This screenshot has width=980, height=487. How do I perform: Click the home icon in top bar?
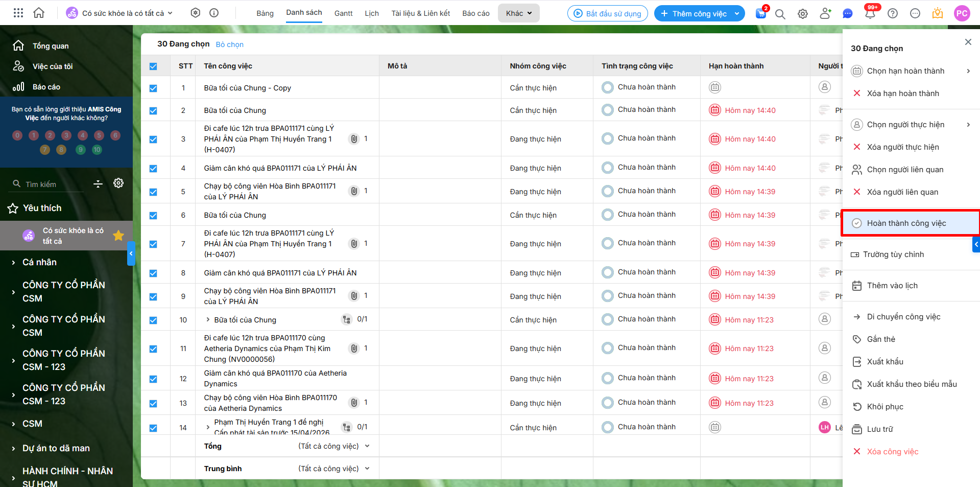tap(39, 13)
